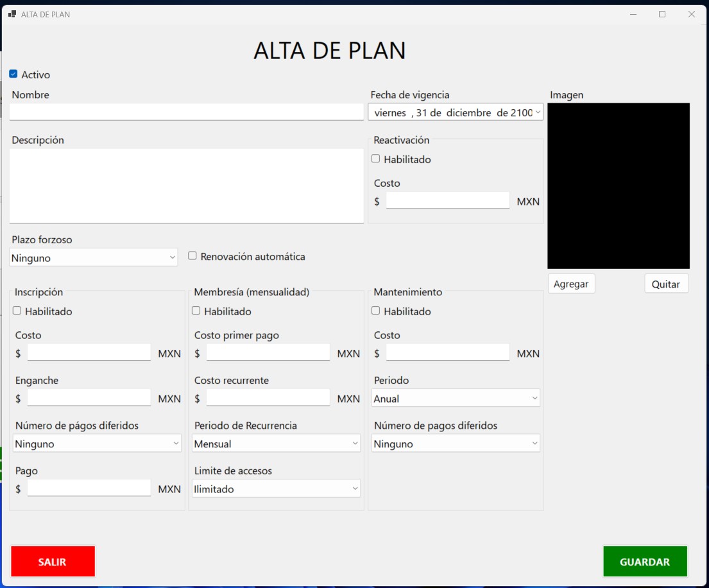Screen dimensions: 709x588
Task: Open Periodo de Recurrencia dropdown
Action: tap(276, 444)
